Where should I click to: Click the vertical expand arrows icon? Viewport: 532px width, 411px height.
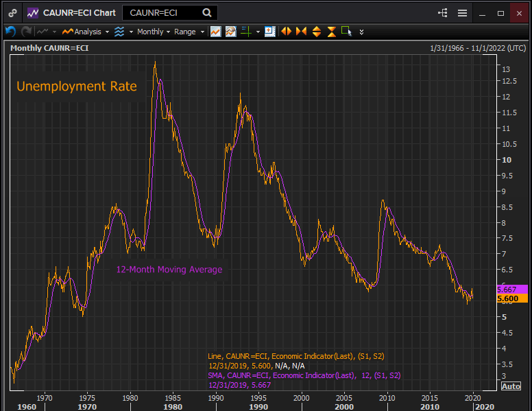point(316,32)
